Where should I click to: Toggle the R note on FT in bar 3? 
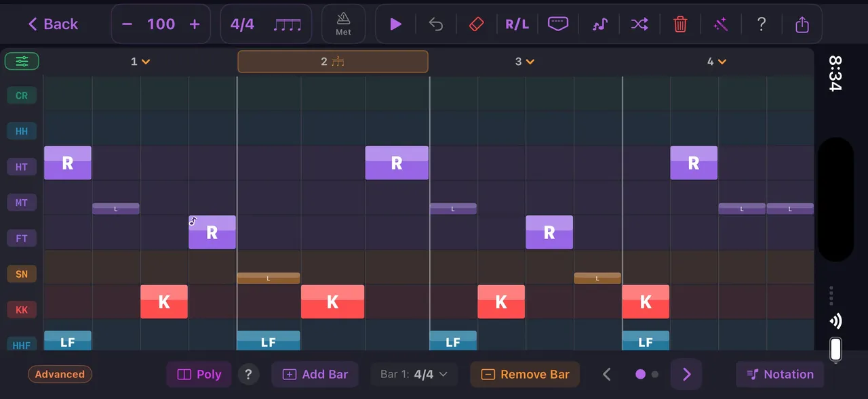549,232
